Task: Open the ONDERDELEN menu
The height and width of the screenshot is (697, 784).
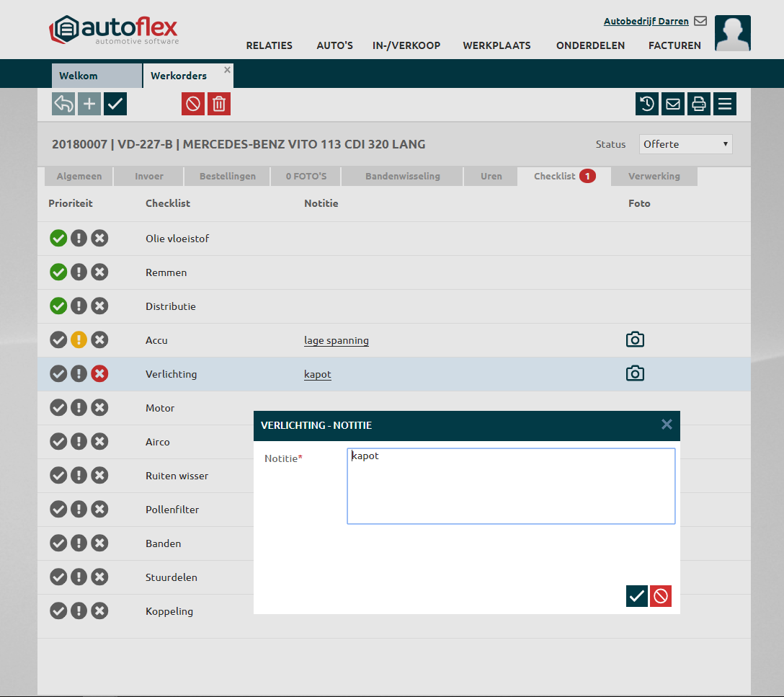Action: (590, 45)
